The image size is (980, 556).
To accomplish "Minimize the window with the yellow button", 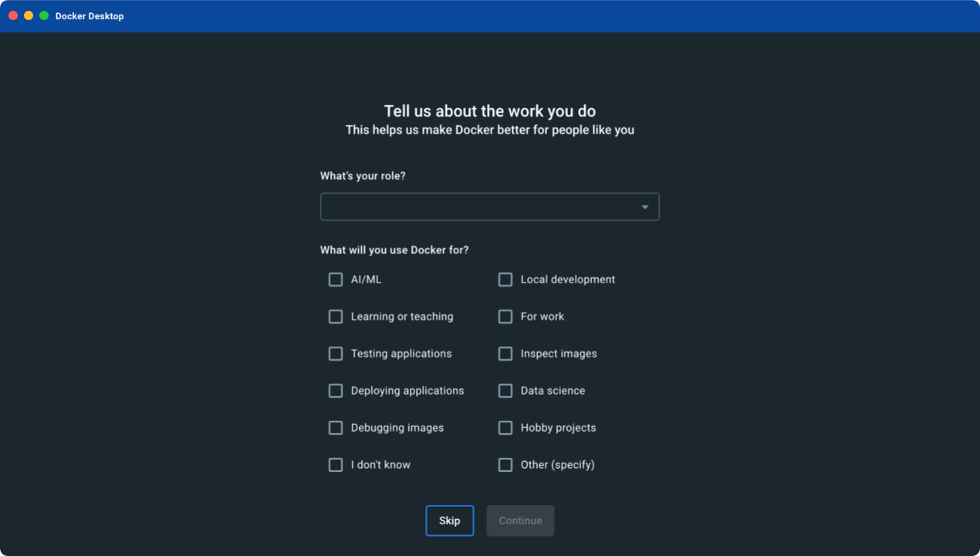I will (x=29, y=15).
